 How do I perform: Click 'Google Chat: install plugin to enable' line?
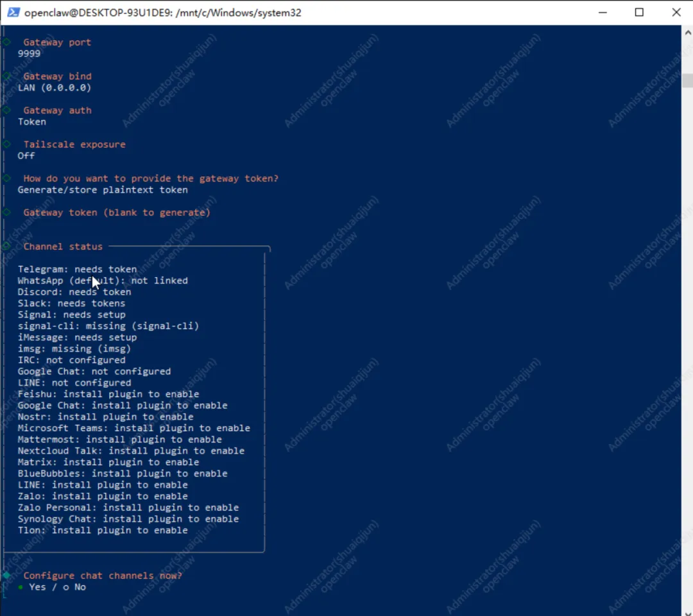(123, 406)
